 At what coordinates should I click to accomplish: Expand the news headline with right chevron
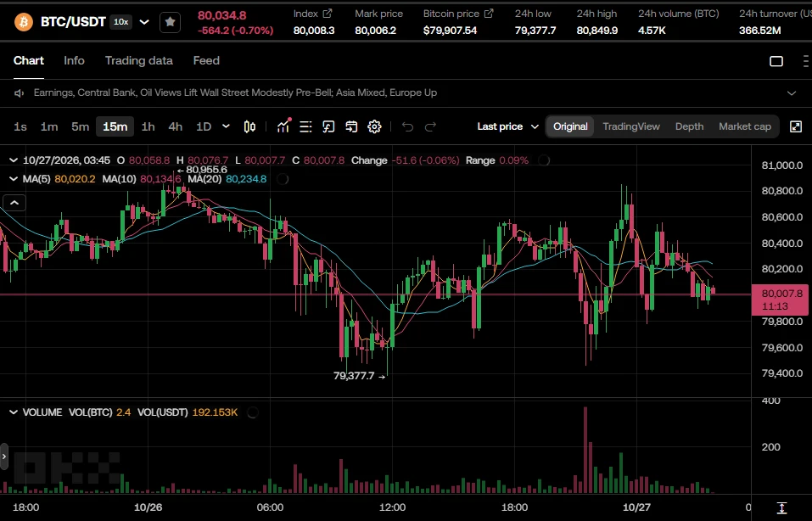click(792, 93)
